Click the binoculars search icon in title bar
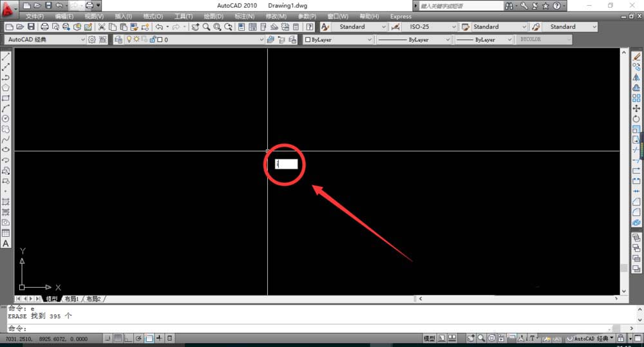The height and width of the screenshot is (347, 644). click(x=509, y=6)
